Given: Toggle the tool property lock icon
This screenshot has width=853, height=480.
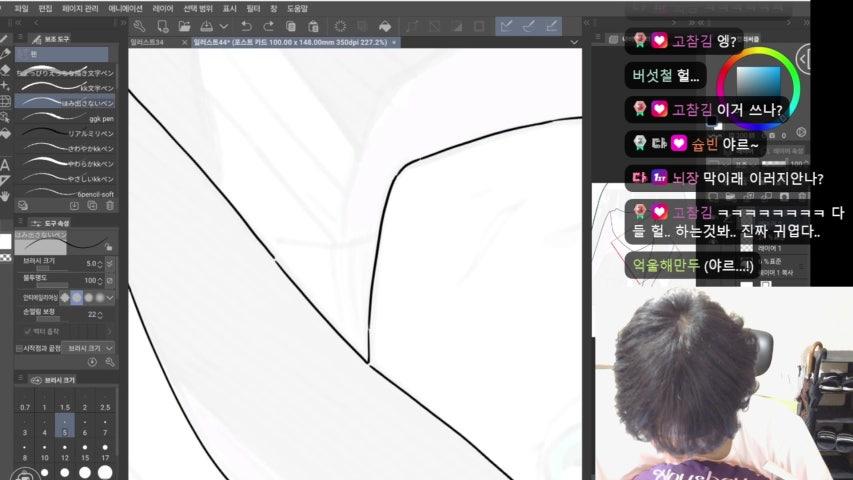Looking at the screenshot, I should (108, 247).
